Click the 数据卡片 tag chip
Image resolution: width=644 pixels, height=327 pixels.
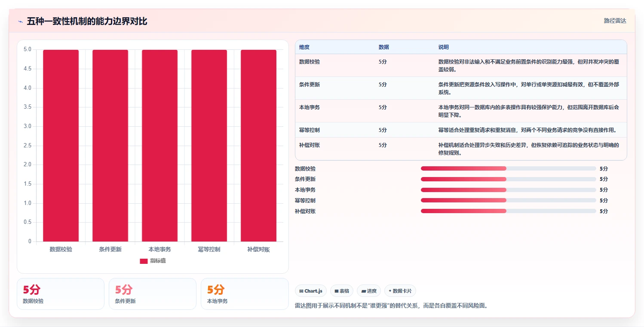400,291
